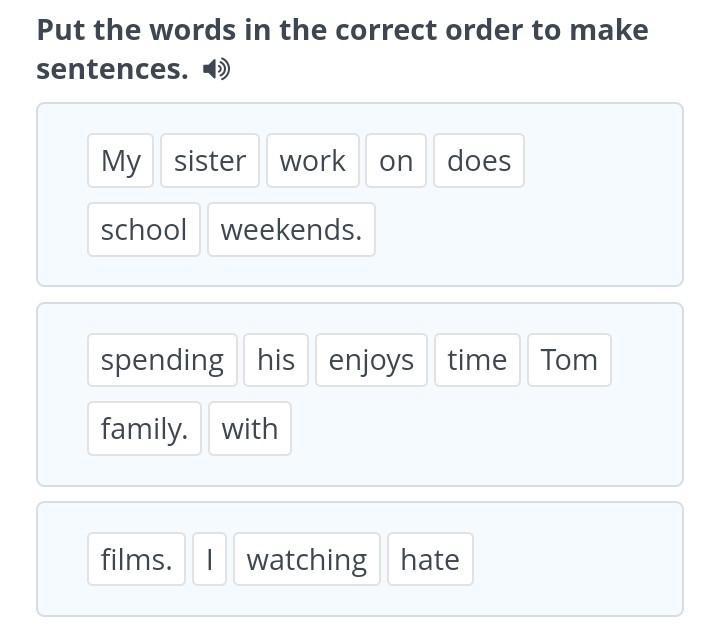Screen dimensions: 720x636
Task: Select the "does" word tile
Action: click(479, 161)
